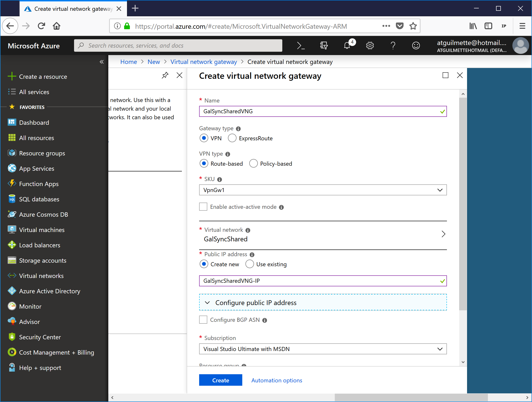Image resolution: width=532 pixels, height=402 pixels.
Task: Click the blade's vertical scrollbar
Action: point(463,204)
